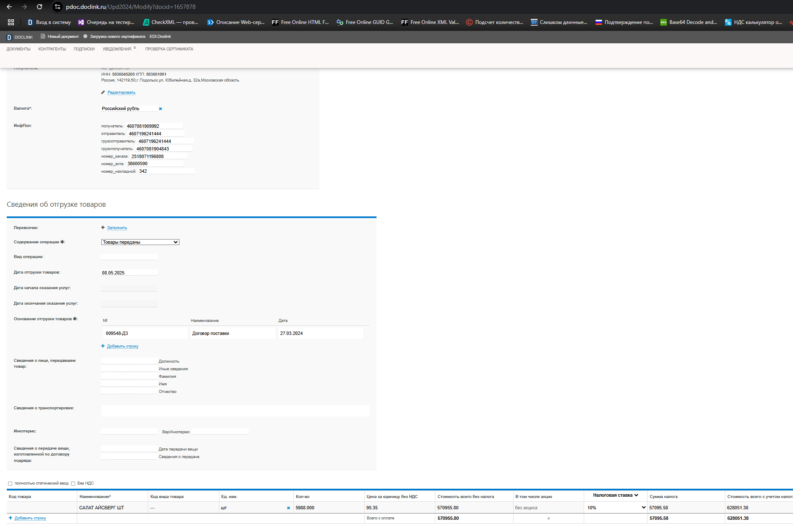
Task: Switch to Проверка сертификата section
Action: [x=169, y=49]
